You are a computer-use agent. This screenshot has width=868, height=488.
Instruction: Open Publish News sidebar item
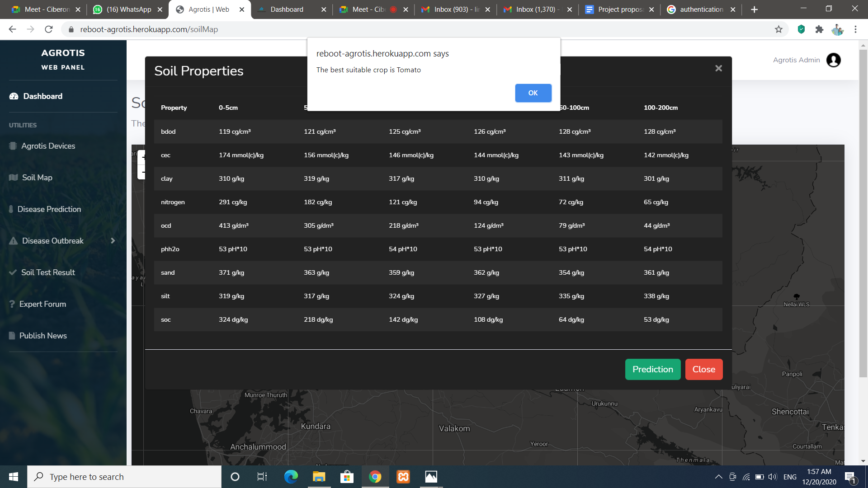coord(43,336)
